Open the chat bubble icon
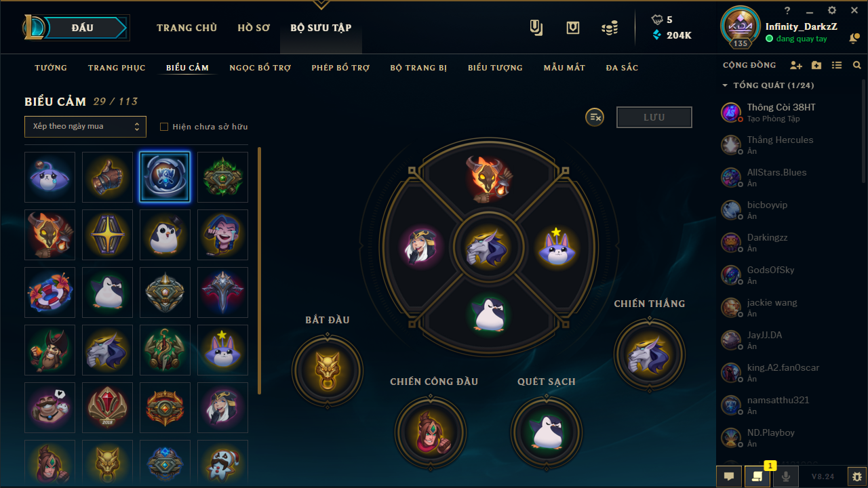 tap(729, 476)
